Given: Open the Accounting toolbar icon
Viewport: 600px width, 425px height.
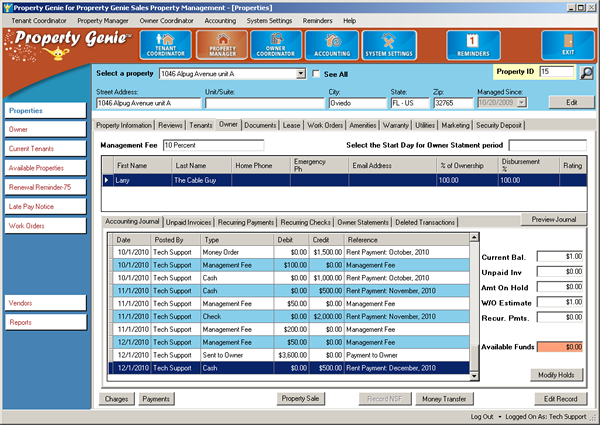Looking at the screenshot, I should [x=332, y=45].
